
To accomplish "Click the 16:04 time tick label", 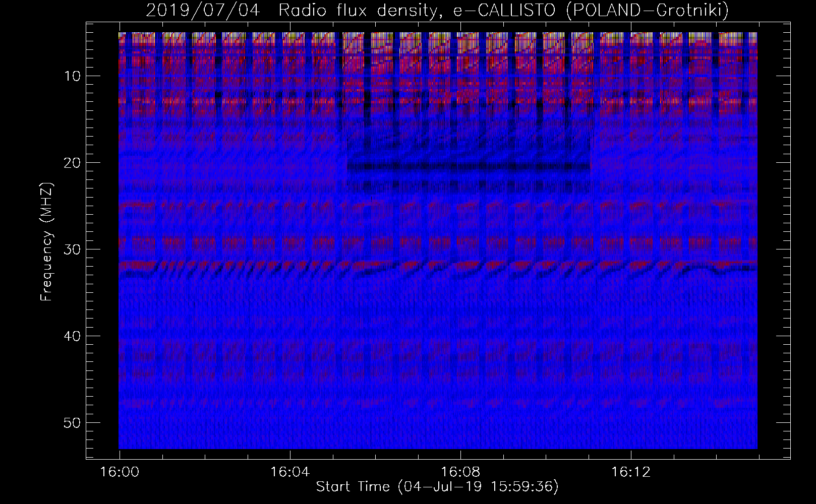I will [x=290, y=472].
